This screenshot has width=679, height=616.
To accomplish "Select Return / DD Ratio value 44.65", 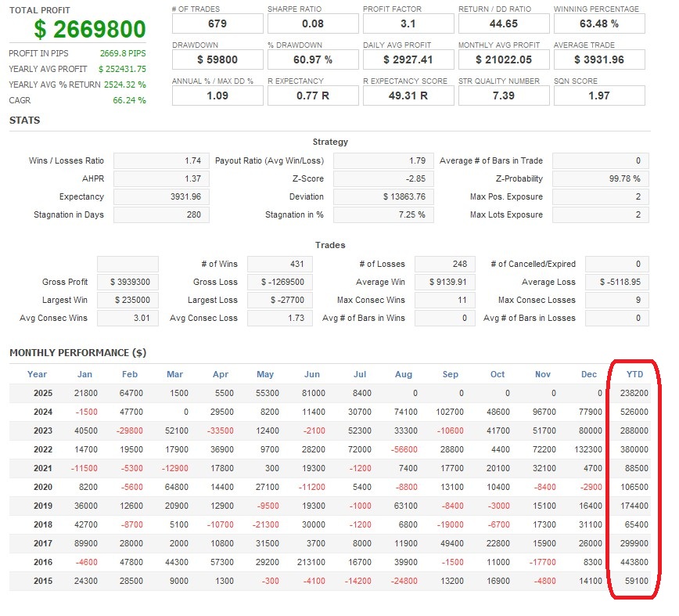I will pyautogui.click(x=504, y=23).
